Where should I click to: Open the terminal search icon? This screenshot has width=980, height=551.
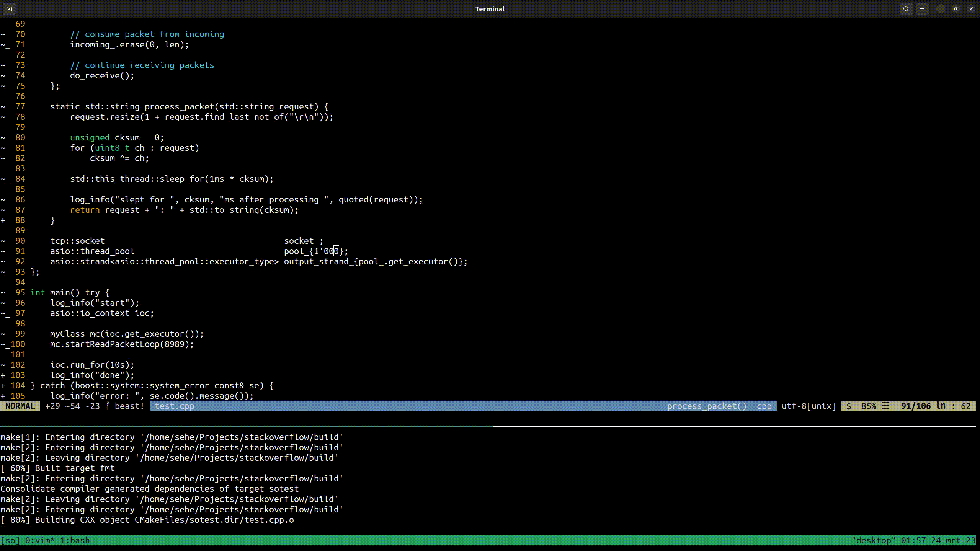[x=906, y=9]
